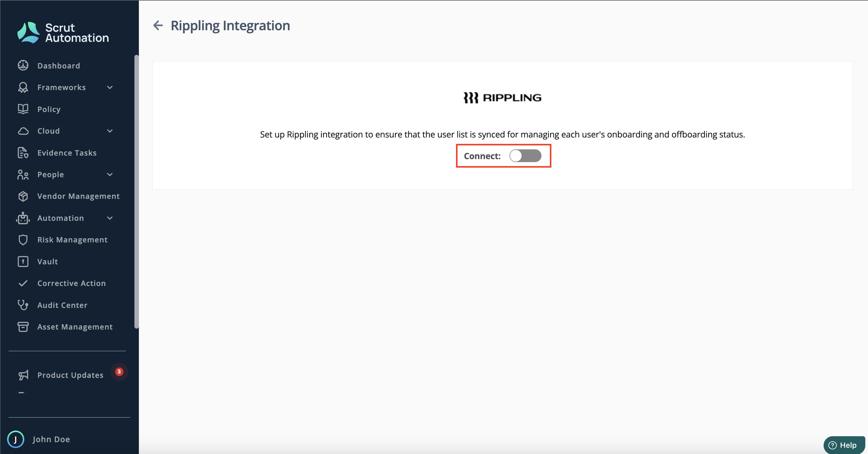Click the Rippling integration description sentence
The height and width of the screenshot is (454, 868).
502,134
